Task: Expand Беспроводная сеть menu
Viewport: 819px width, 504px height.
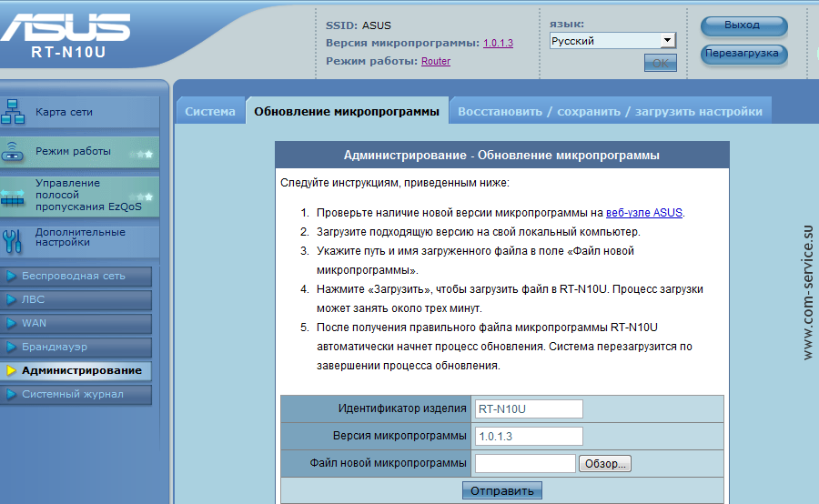Action: (76, 276)
